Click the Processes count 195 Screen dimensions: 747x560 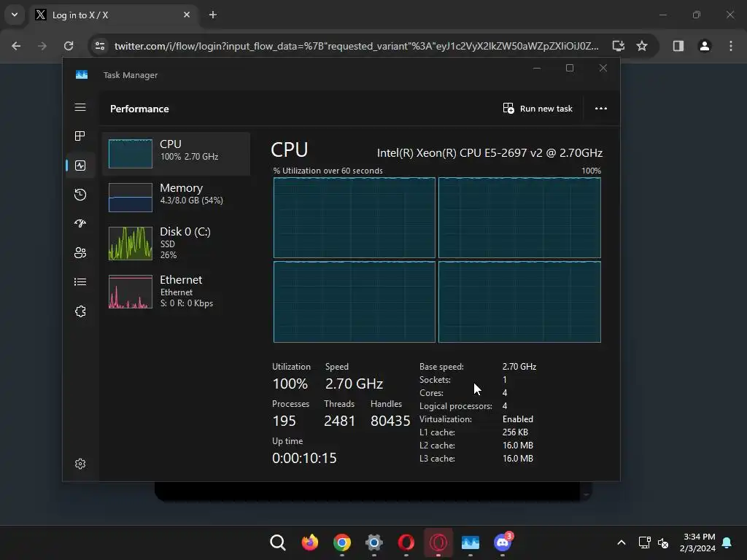[x=284, y=421]
